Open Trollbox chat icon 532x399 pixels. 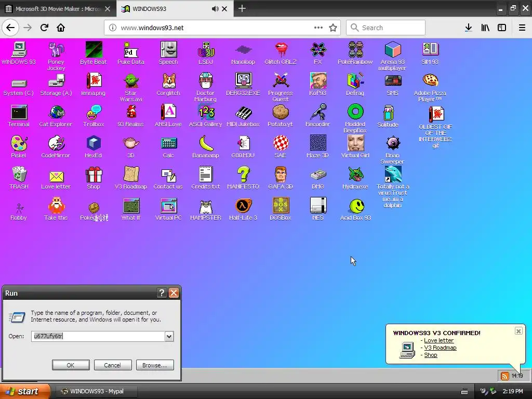[x=94, y=112]
